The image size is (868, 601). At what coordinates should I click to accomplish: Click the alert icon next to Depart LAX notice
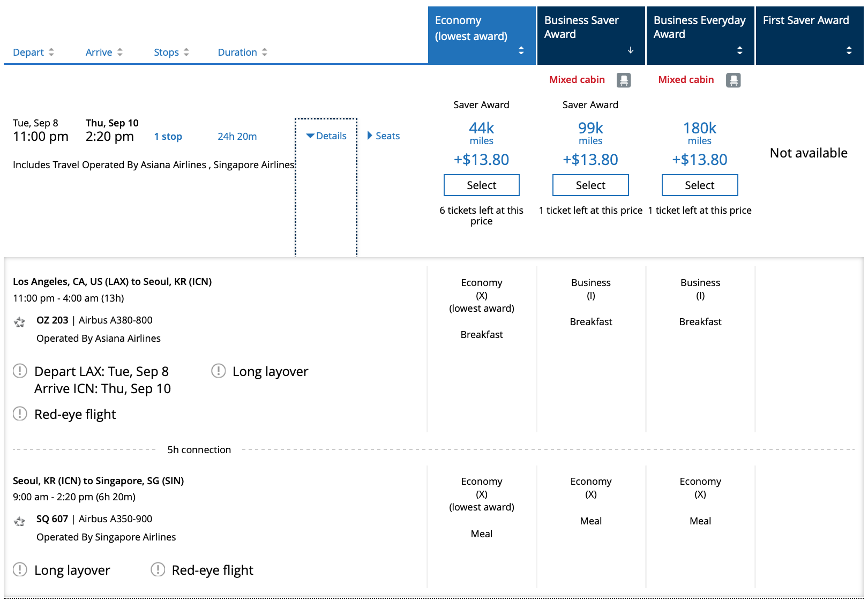[20, 371]
